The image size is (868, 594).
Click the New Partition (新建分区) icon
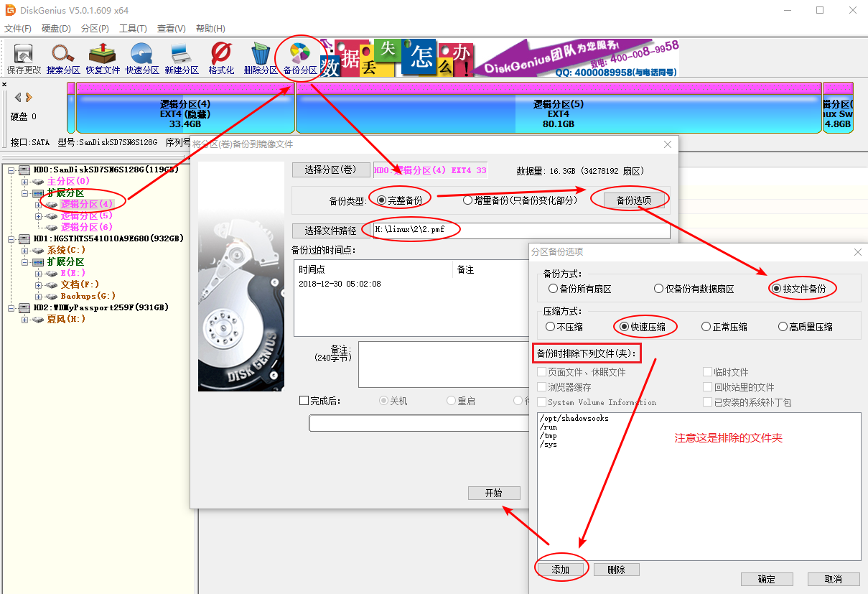[x=181, y=58]
